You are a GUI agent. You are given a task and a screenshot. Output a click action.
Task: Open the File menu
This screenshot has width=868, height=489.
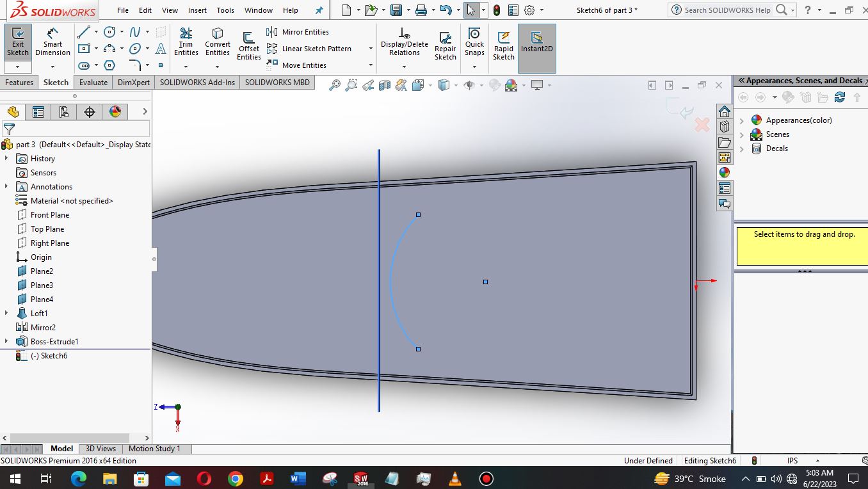(123, 10)
